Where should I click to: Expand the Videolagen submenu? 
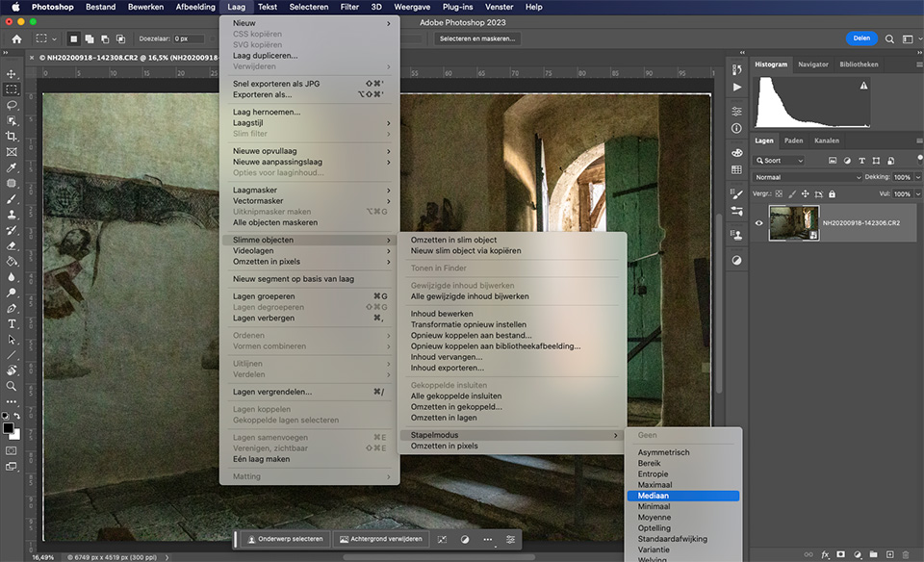point(309,250)
